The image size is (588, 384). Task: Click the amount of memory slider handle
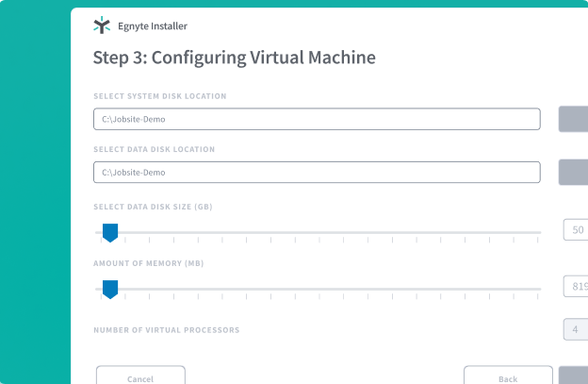pos(109,289)
